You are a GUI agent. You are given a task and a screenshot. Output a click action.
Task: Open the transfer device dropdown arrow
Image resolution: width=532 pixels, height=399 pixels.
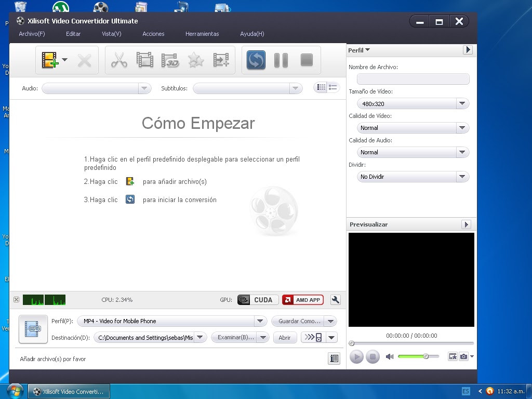(332, 338)
